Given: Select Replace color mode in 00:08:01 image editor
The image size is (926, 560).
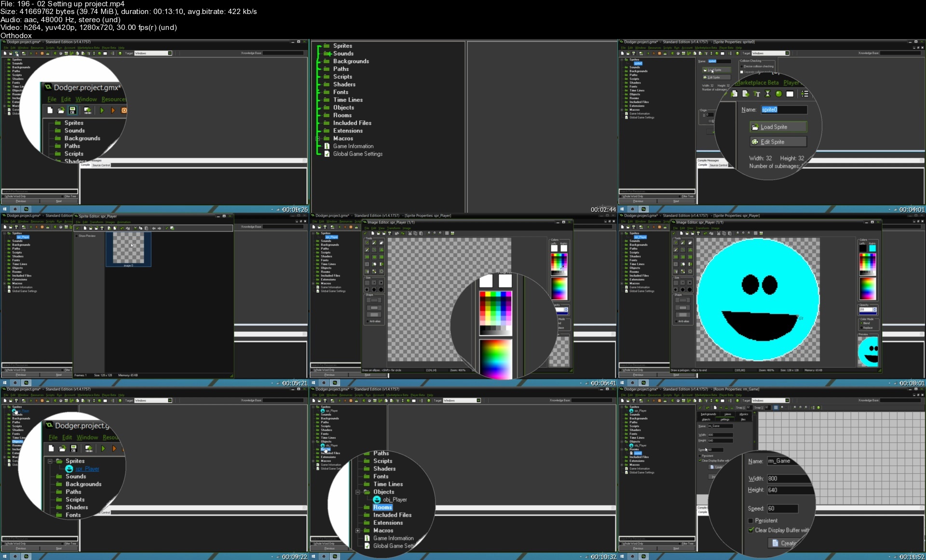Looking at the screenshot, I should coord(862,328).
